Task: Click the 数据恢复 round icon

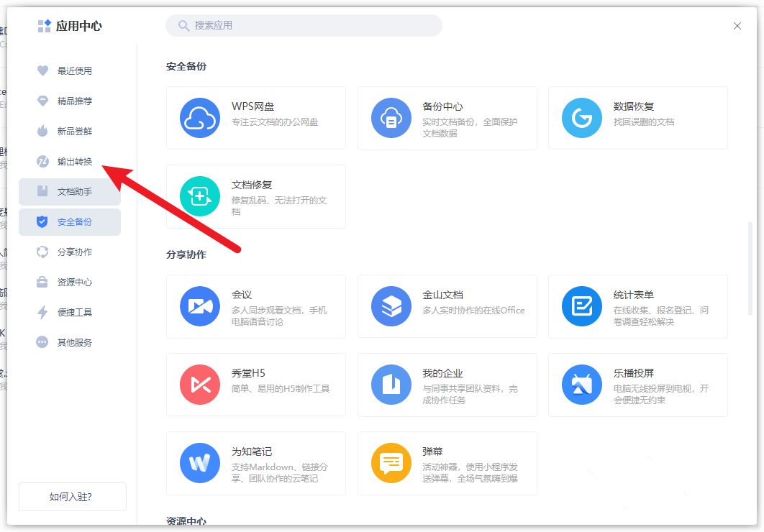Action: click(582, 118)
